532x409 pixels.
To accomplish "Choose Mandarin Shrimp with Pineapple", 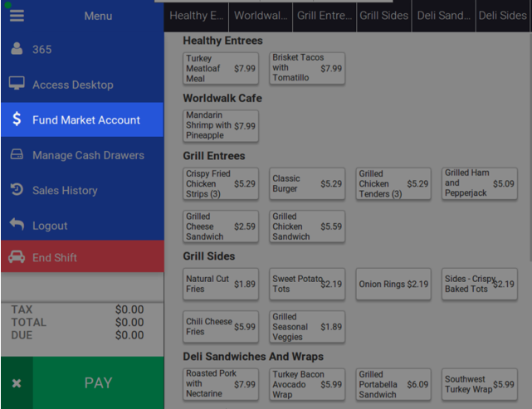I will [220, 126].
